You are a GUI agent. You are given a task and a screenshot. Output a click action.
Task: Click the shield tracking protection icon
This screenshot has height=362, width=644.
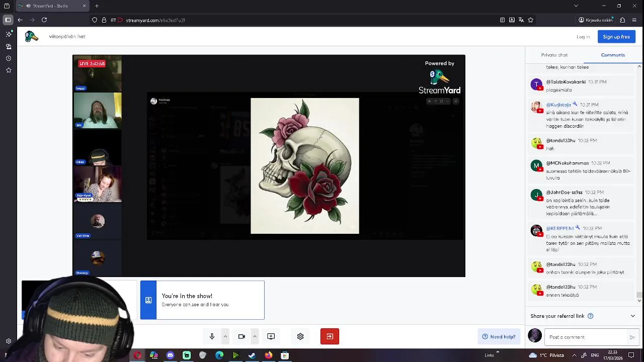pyautogui.click(x=95, y=20)
